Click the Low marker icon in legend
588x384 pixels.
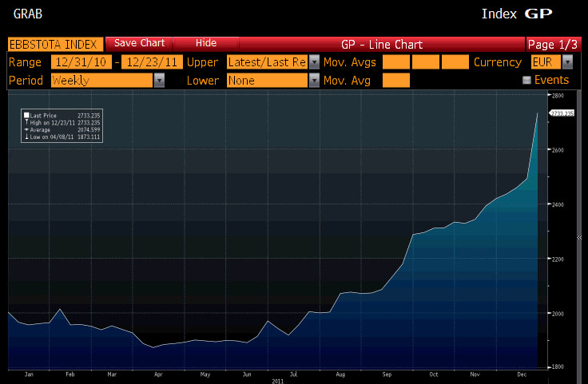(x=26, y=137)
